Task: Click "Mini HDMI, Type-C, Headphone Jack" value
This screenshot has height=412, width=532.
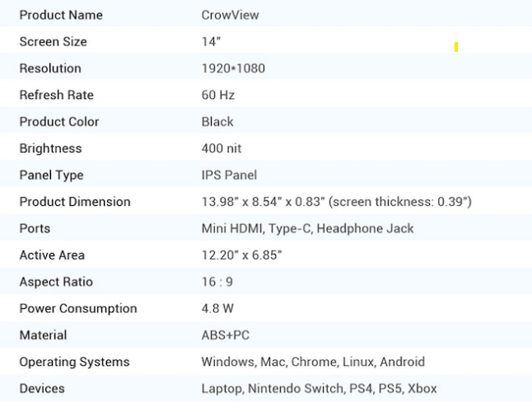Action: 307,228
